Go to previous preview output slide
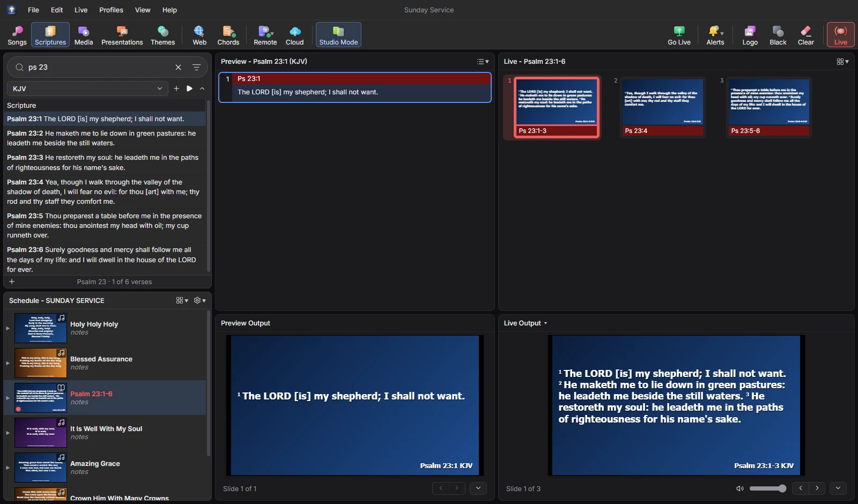The image size is (858, 504). tap(441, 488)
